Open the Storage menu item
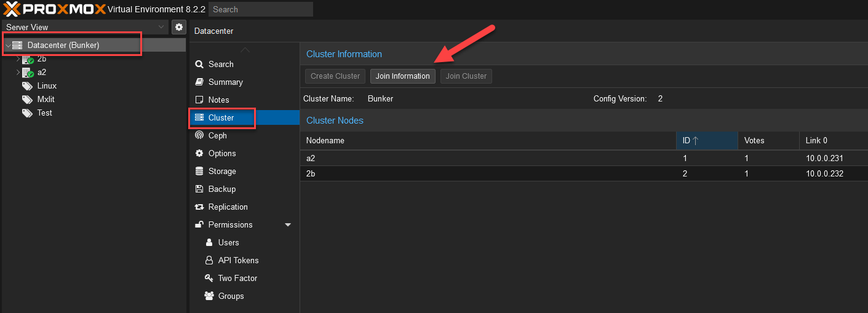 [245, 171]
